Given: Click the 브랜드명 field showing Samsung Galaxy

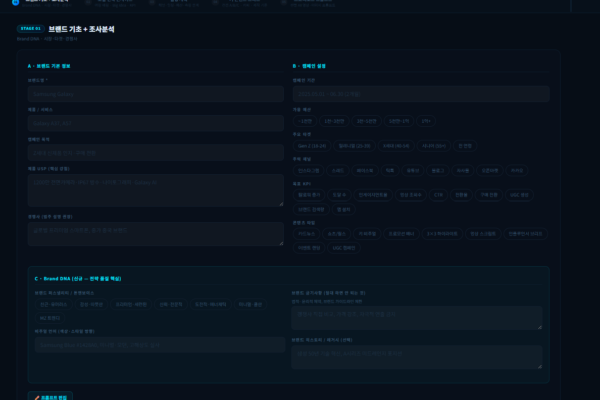Looking at the screenshot, I should (156, 94).
